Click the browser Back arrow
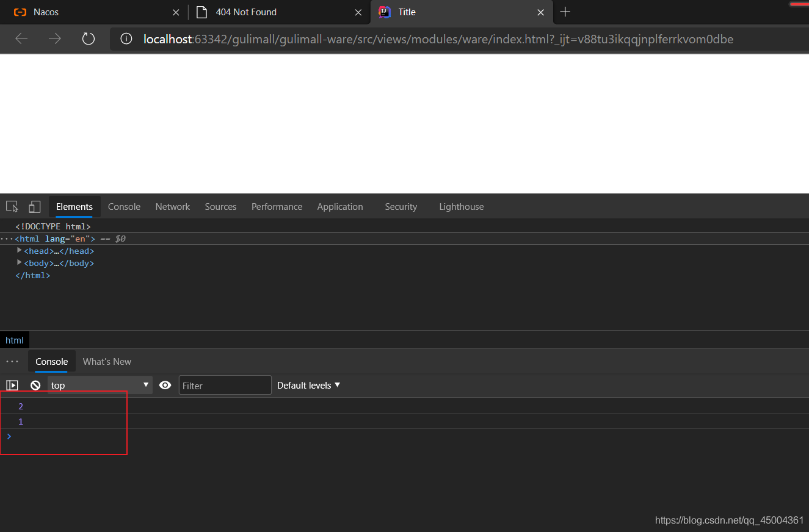809x532 pixels. click(21, 39)
